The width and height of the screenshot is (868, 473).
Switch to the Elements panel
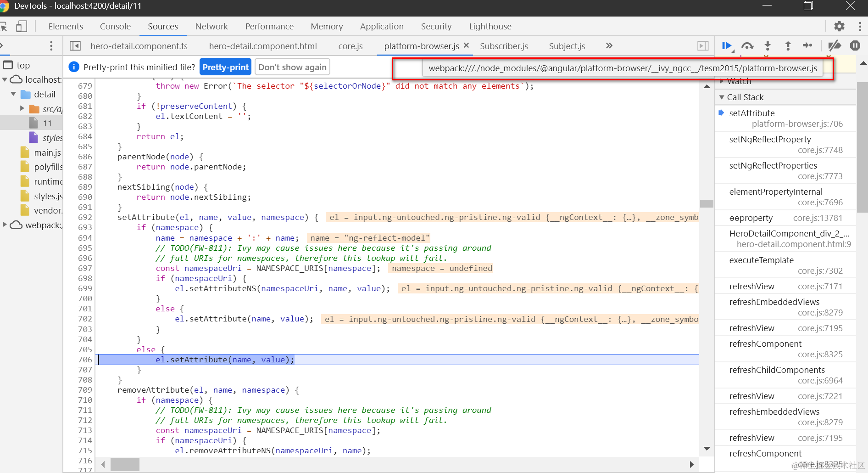point(66,27)
